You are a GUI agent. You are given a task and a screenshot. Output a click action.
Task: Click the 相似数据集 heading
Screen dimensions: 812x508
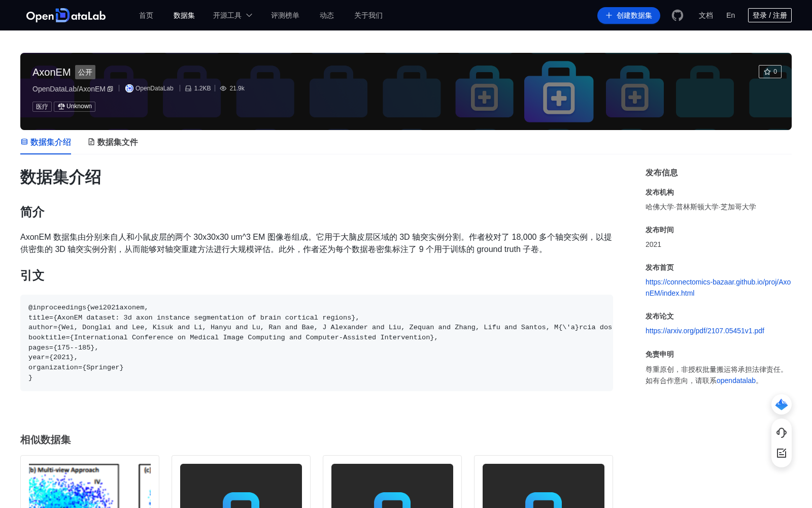tap(46, 440)
